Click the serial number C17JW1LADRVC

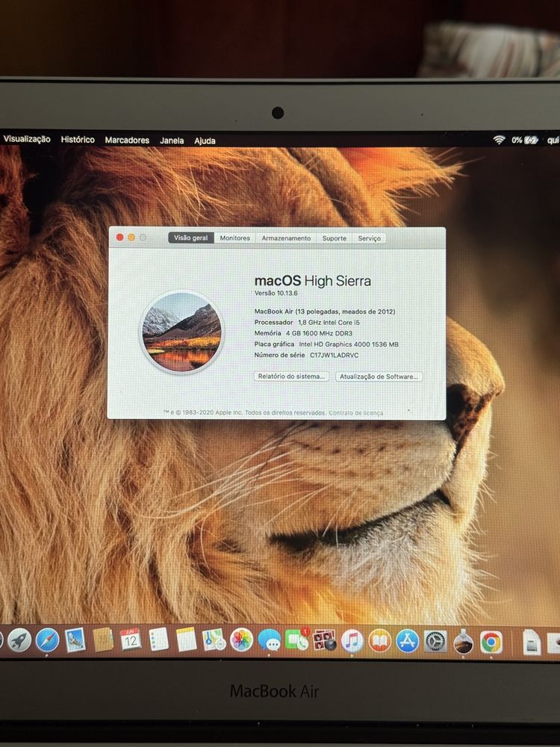tap(335, 355)
